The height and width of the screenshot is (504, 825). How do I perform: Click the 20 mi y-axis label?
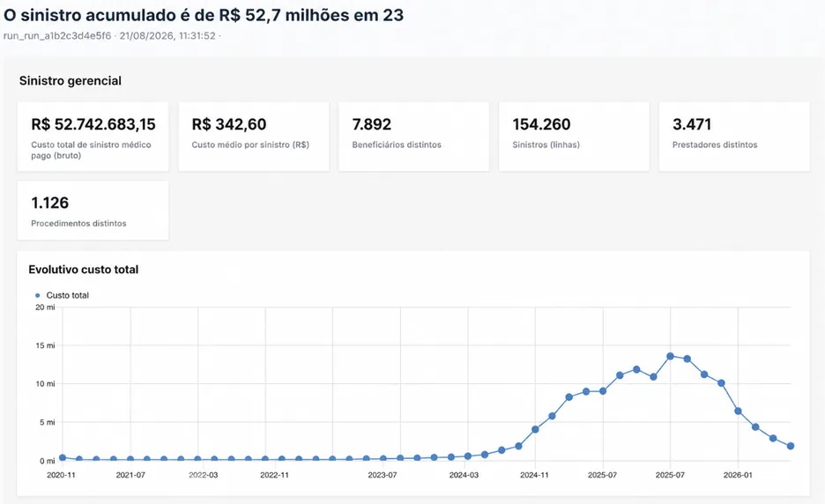click(45, 308)
